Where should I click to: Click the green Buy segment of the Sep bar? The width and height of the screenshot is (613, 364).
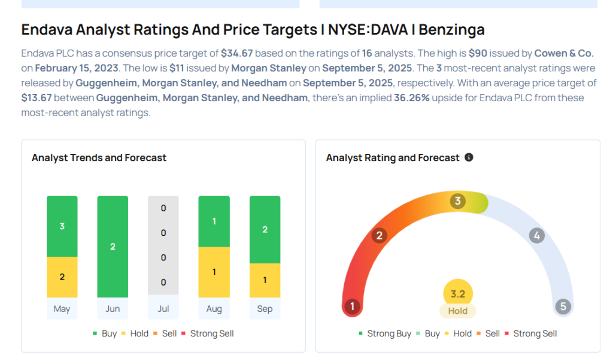pyautogui.click(x=265, y=229)
